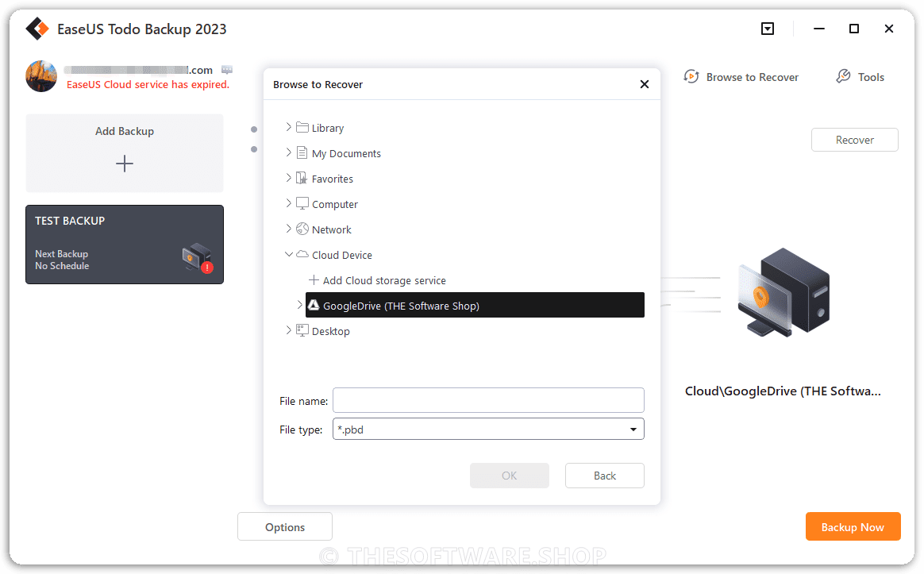The image size is (924, 574).
Task: Click the Browse to Recover toolbar icon
Action: click(691, 76)
